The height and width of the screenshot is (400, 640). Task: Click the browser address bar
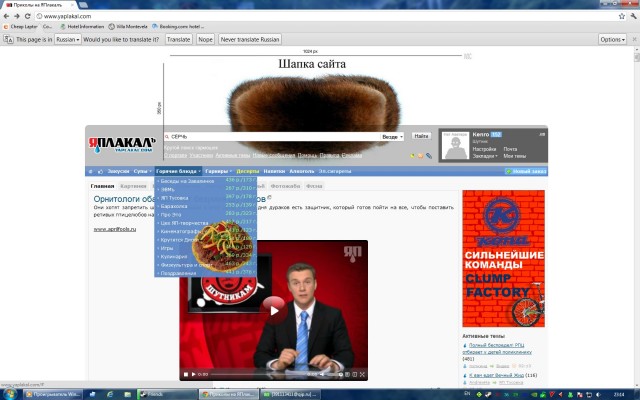pos(325,16)
